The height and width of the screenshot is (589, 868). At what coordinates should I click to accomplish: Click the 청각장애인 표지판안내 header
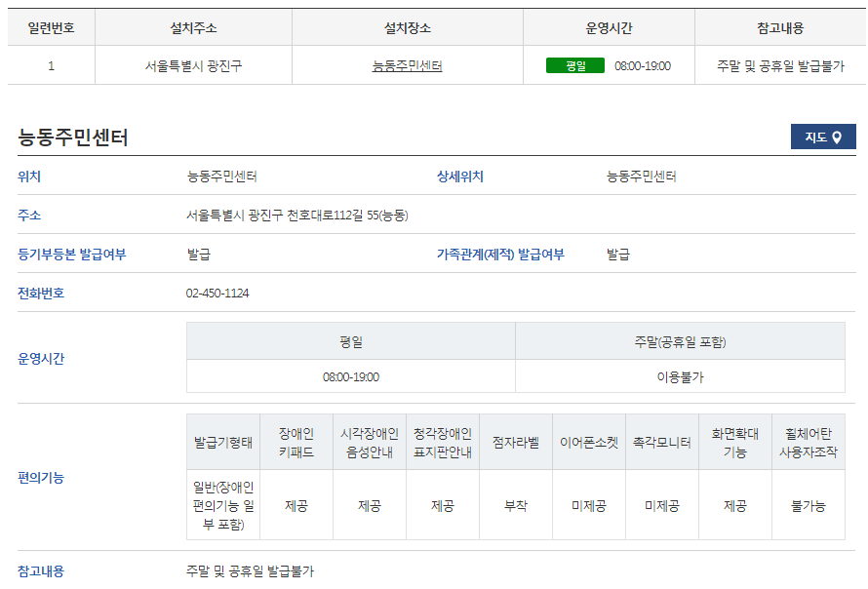tap(443, 443)
